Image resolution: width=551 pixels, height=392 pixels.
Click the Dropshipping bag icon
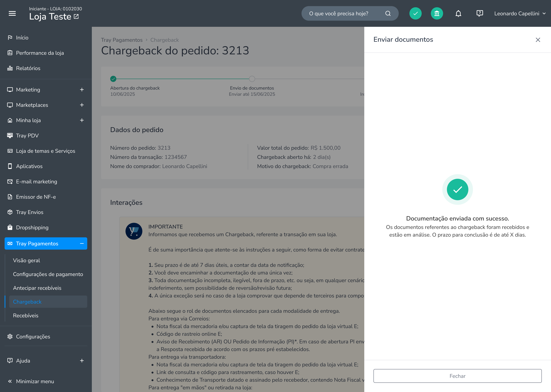coord(10,227)
